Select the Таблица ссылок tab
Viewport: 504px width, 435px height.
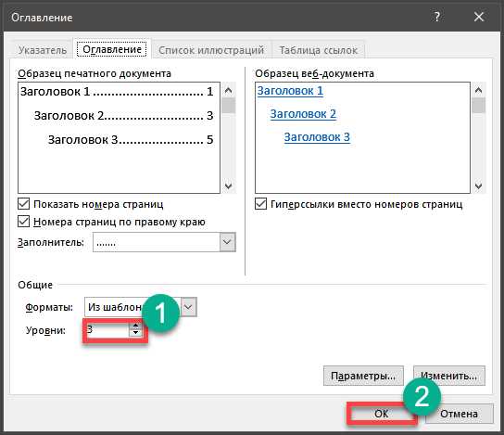pos(318,50)
